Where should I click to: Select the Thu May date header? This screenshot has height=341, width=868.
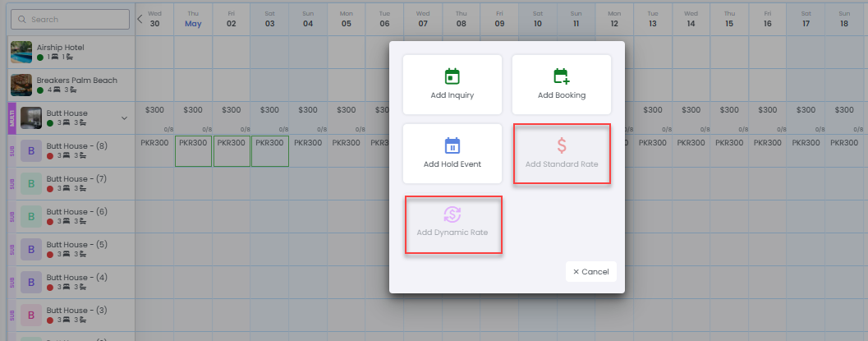pyautogui.click(x=193, y=19)
